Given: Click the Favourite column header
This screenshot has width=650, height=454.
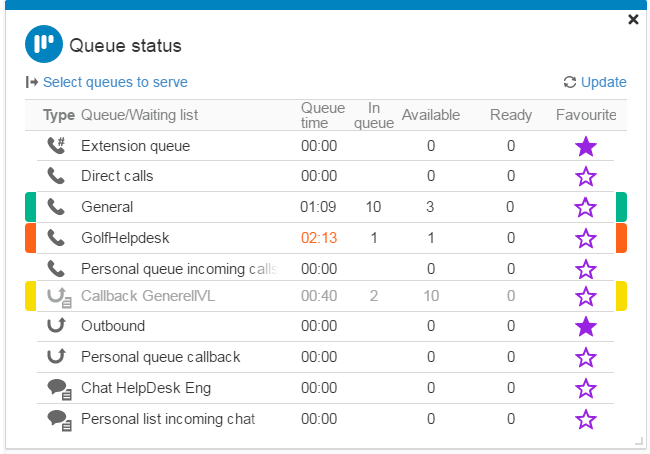Looking at the screenshot, I should [x=586, y=115].
